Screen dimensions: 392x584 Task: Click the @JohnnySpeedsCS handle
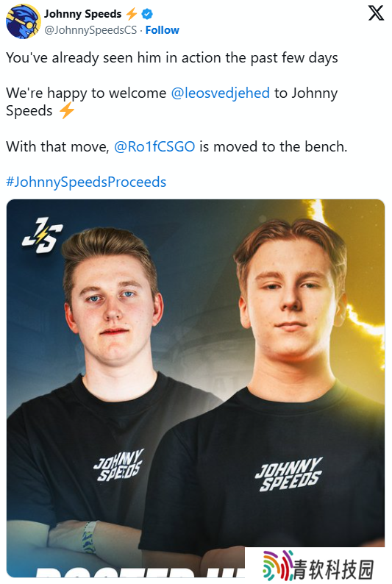pos(90,30)
